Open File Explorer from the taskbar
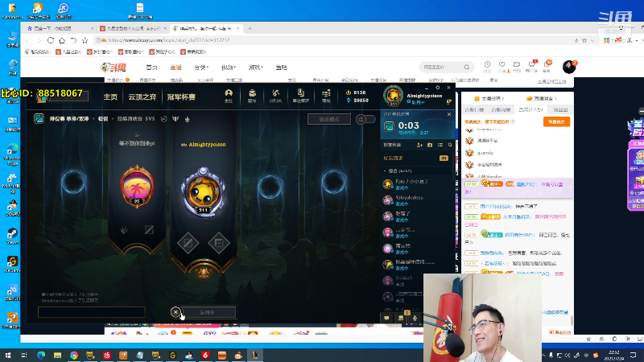This screenshot has height=362, width=644. (57, 355)
